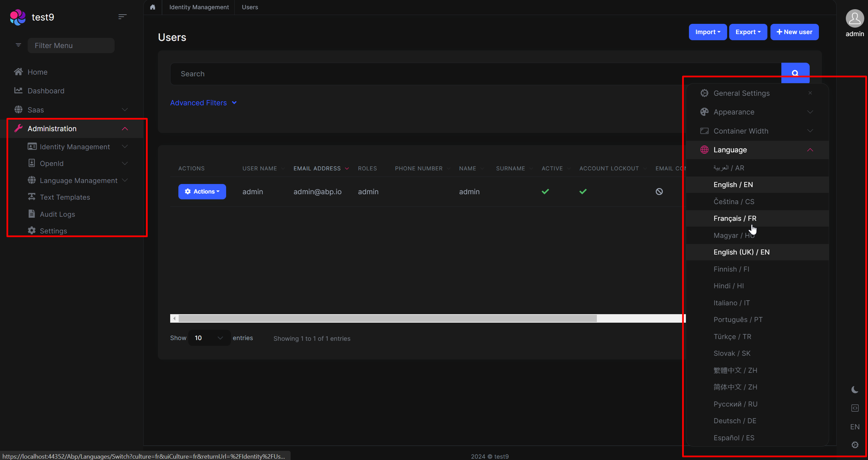The height and width of the screenshot is (460, 868).
Task: Open the Export dropdown button
Action: (x=748, y=32)
